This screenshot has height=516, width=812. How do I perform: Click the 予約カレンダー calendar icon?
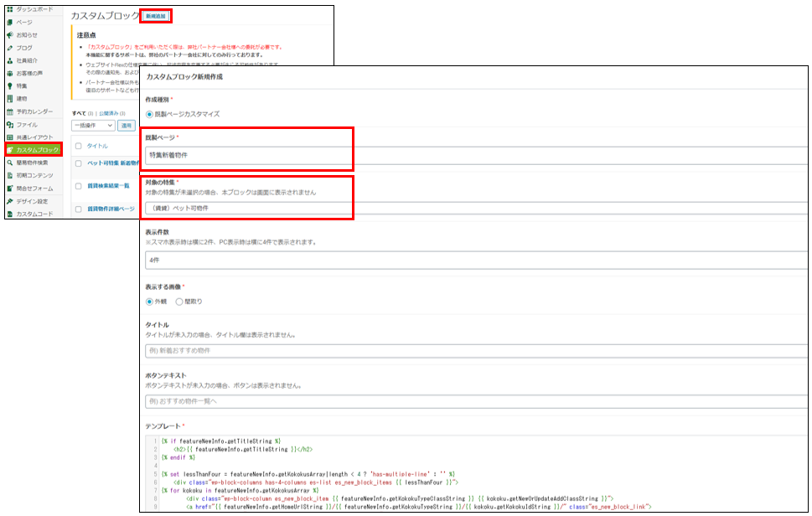tap(9, 111)
